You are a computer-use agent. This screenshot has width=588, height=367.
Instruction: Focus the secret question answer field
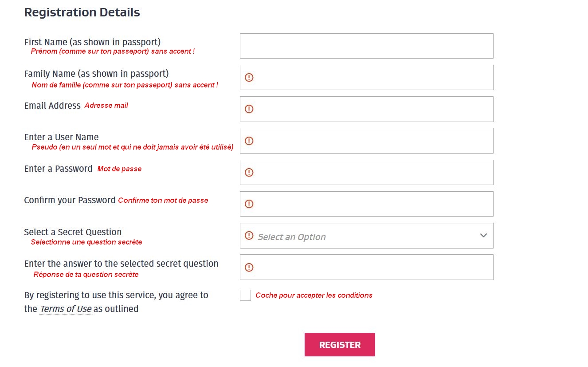click(x=366, y=267)
